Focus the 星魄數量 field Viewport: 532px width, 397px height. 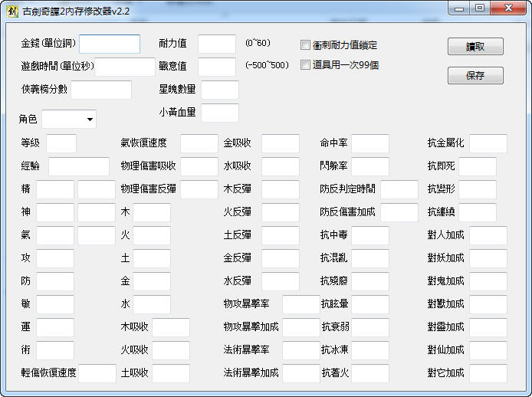[x=220, y=90]
